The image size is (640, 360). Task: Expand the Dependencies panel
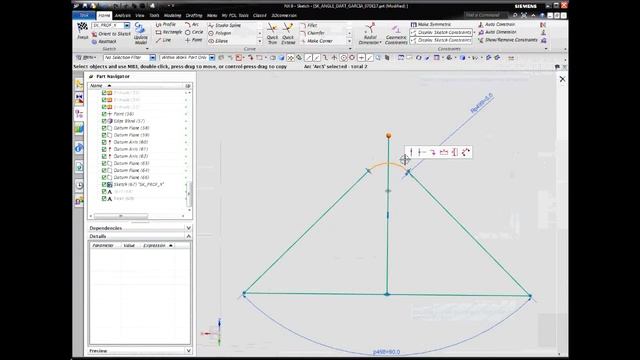188,228
